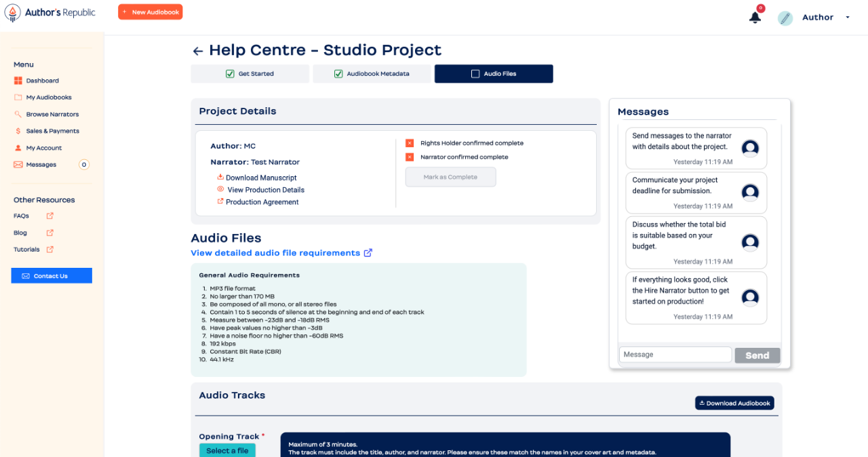Toggle Narrator confirmed complete checkbox
The image size is (868, 457).
[410, 157]
